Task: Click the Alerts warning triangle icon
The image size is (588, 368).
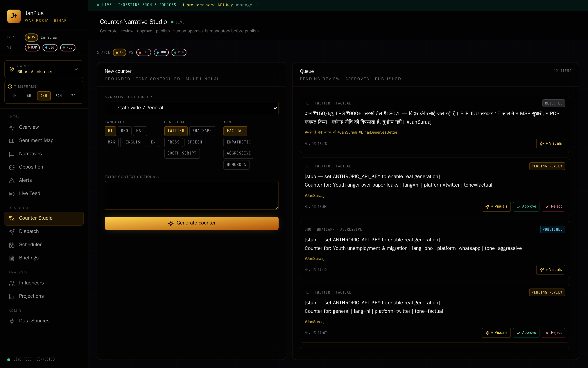Action: point(12,180)
